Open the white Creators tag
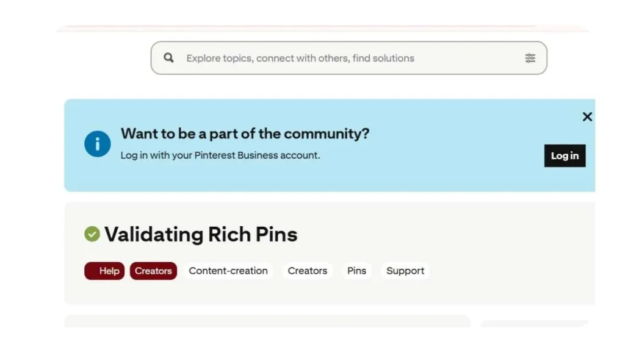 click(307, 271)
